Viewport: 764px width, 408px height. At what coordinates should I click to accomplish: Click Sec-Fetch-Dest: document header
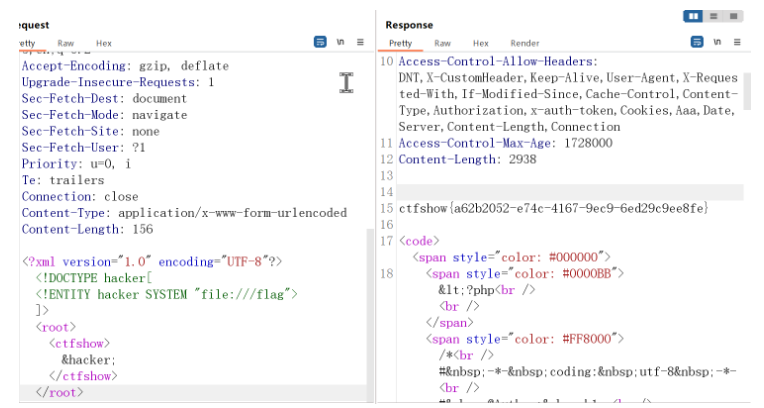(x=104, y=99)
